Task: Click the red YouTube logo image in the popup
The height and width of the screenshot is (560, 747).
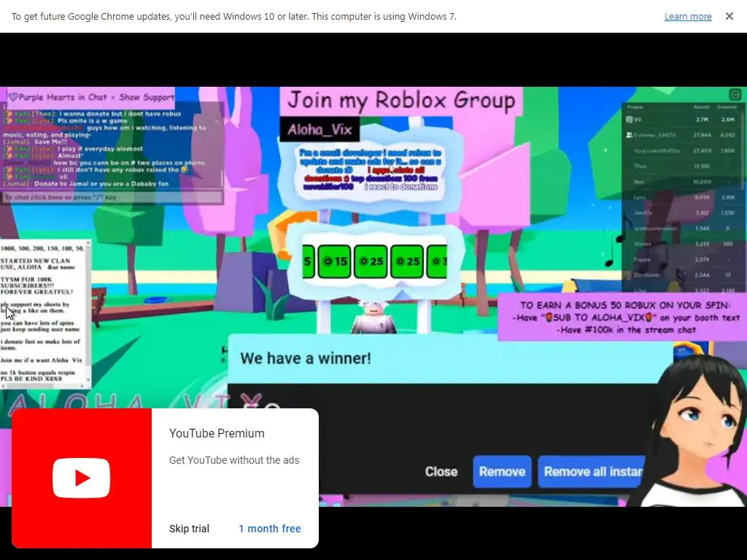Action: pos(82,478)
